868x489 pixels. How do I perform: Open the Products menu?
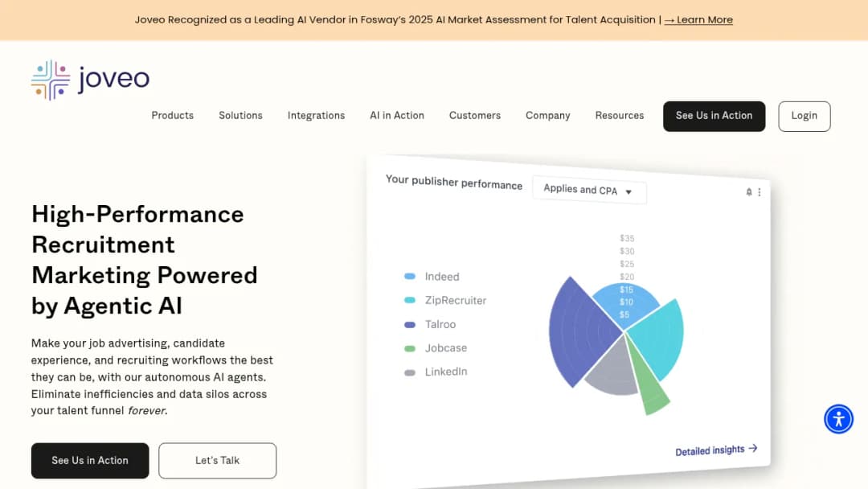[173, 115]
